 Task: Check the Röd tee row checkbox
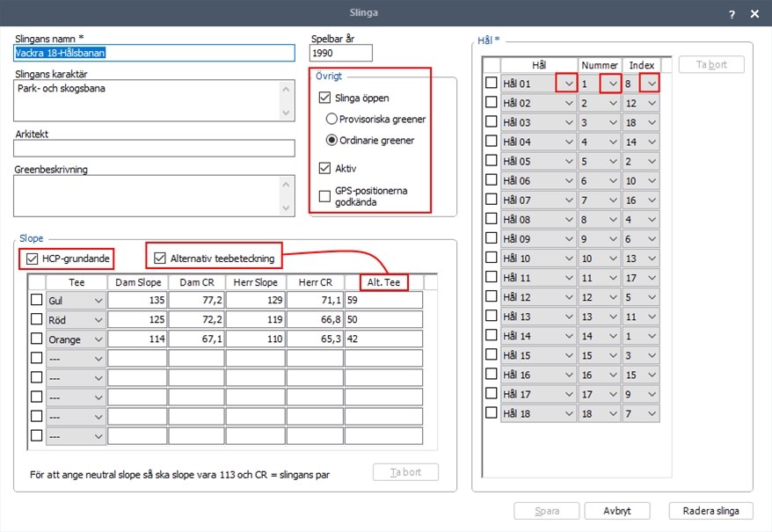click(x=36, y=319)
